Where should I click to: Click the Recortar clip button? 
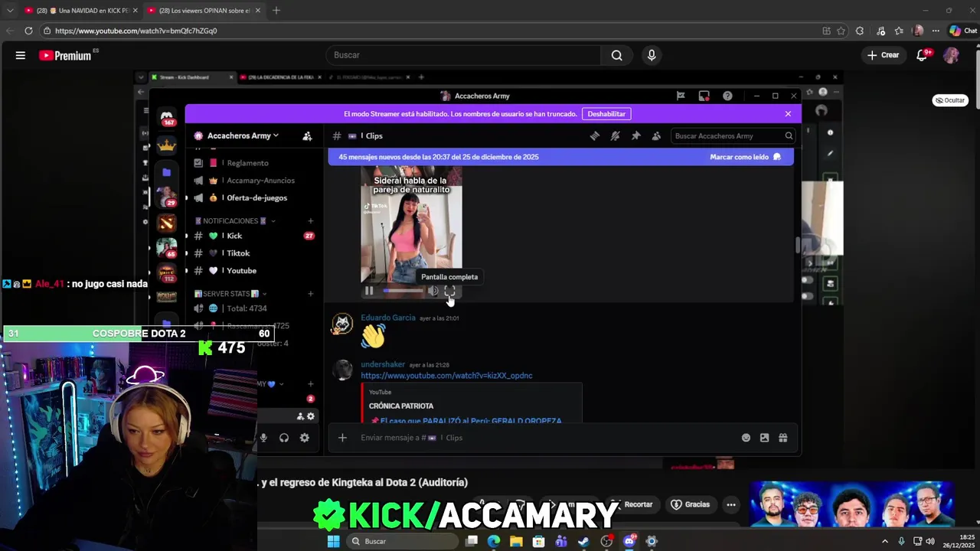click(x=632, y=505)
